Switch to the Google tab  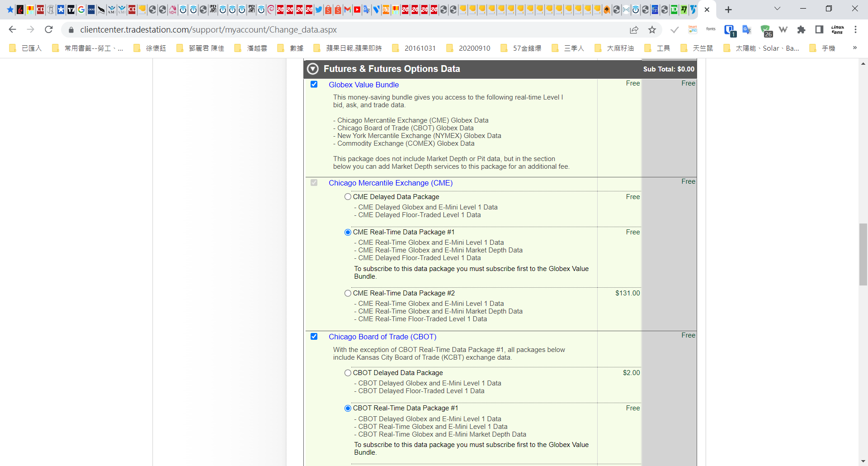coord(81,10)
